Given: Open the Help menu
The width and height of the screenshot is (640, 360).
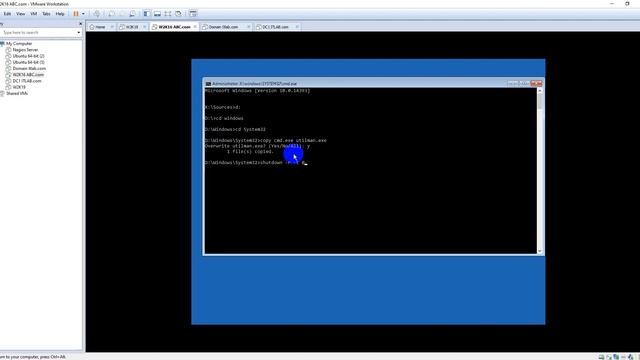Looking at the screenshot, I should [60, 13].
